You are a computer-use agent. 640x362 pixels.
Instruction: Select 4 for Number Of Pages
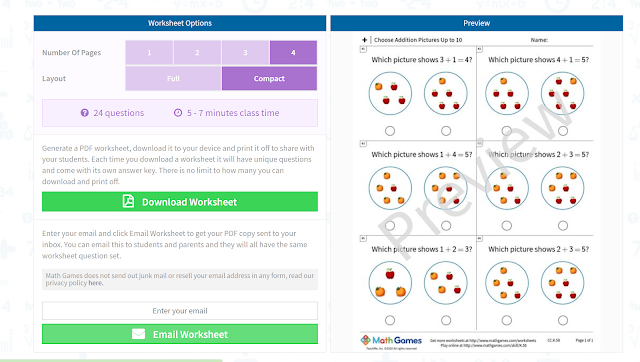point(293,53)
